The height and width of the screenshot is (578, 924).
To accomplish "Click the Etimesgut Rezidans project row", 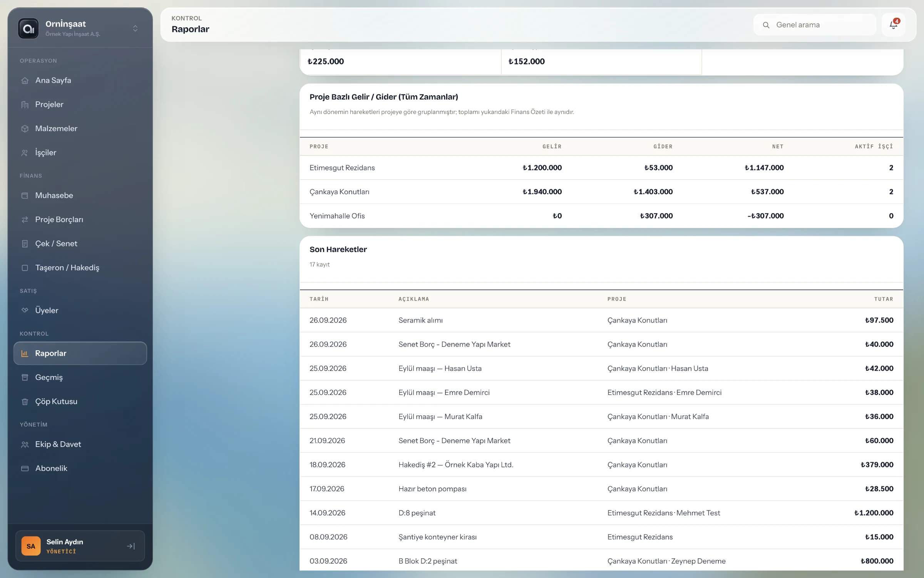I will [x=601, y=168].
